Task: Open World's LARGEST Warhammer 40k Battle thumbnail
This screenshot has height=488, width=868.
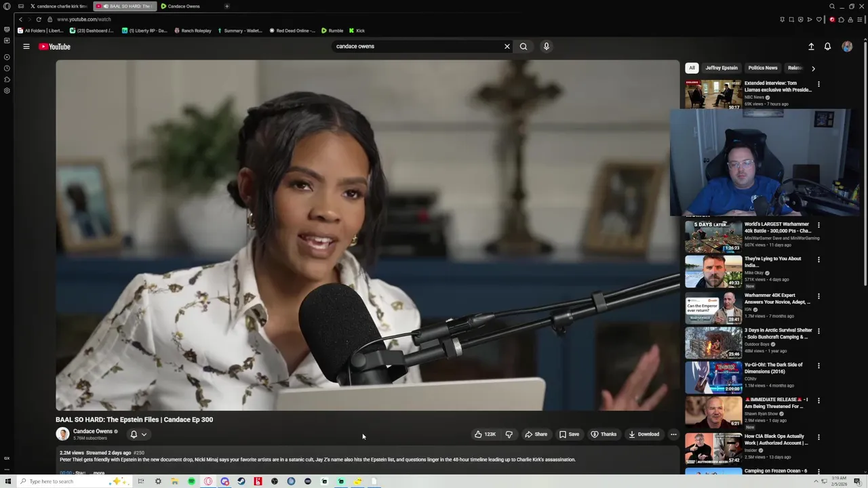Action: pyautogui.click(x=713, y=237)
